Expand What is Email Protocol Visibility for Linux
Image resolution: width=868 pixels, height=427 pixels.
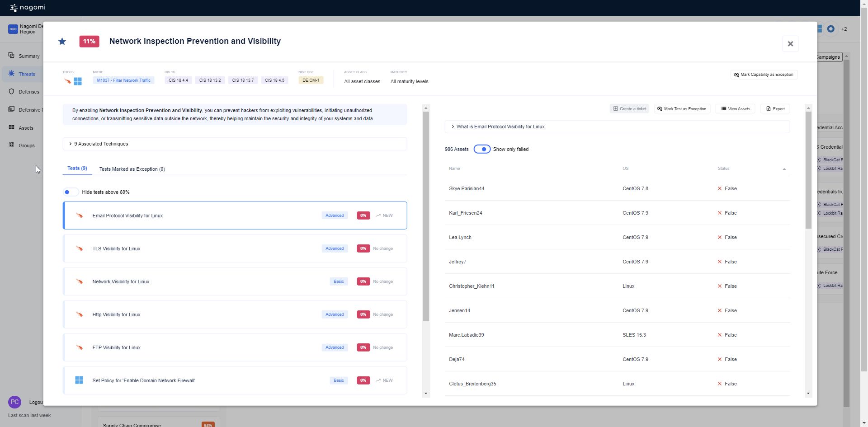coord(617,127)
